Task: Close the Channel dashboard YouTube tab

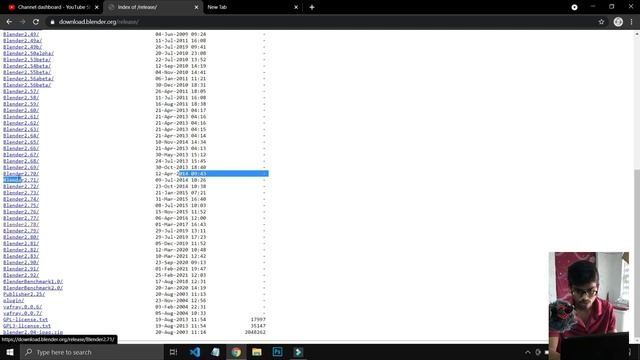Action: [97, 7]
